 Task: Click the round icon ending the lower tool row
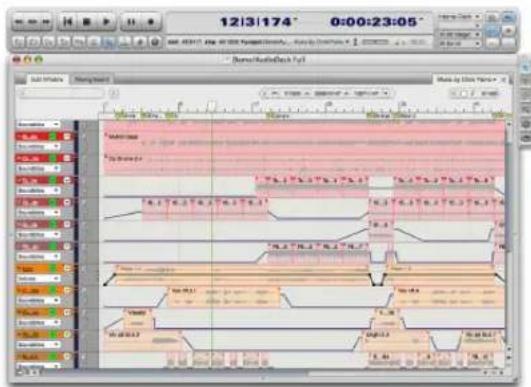tap(155, 42)
